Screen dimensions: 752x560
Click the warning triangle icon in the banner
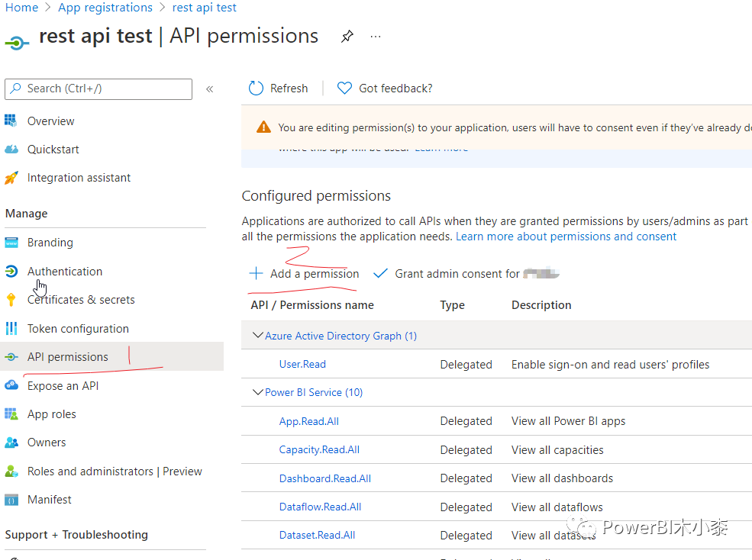(263, 127)
